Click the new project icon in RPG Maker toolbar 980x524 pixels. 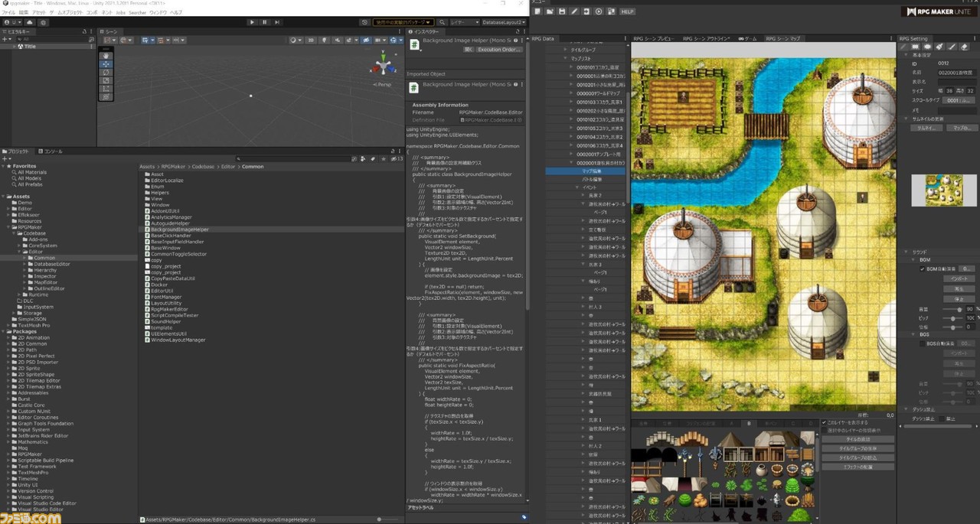coord(539,11)
